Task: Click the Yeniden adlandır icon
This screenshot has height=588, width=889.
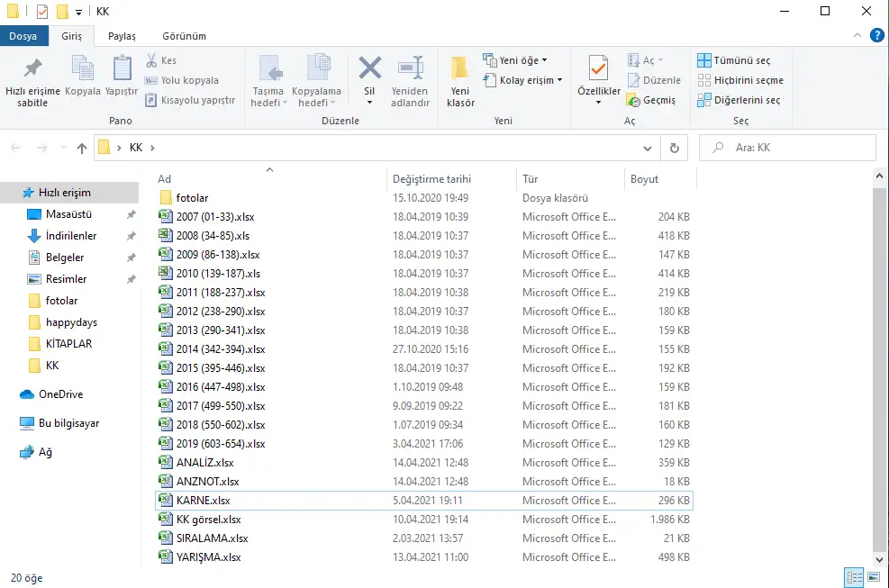Action: 410,70
